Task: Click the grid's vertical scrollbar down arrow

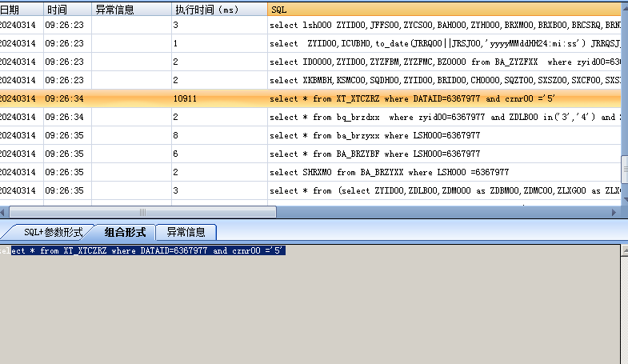Action: click(x=625, y=199)
